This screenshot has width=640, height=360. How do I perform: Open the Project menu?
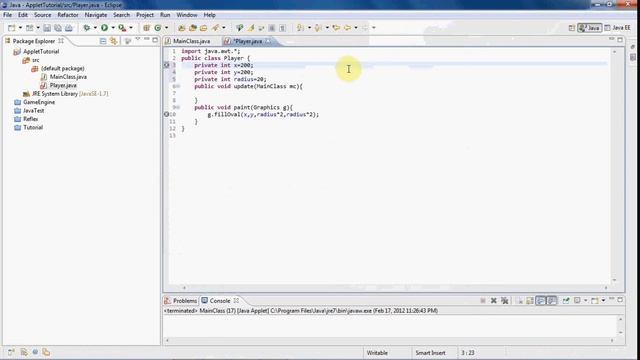(x=145, y=15)
